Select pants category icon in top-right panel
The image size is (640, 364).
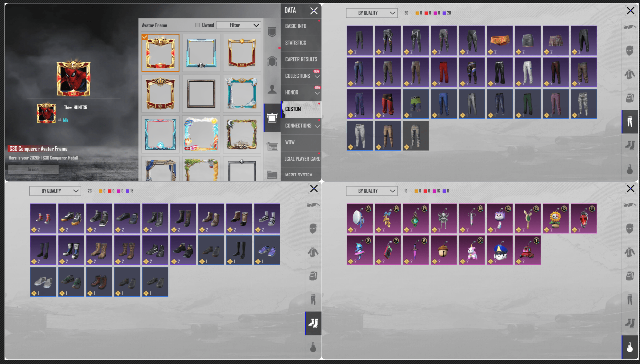pos(630,122)
